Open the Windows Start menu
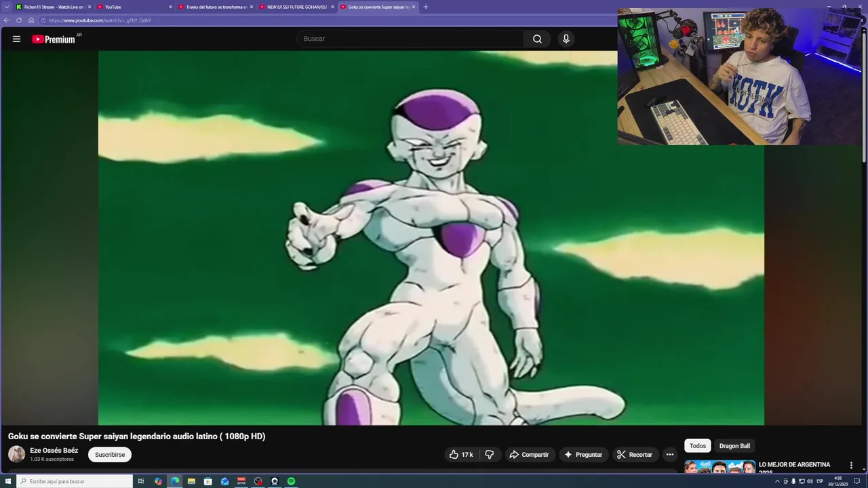Image resolution: width=868 pixels, height=488 pixels. tap(8, 481)
